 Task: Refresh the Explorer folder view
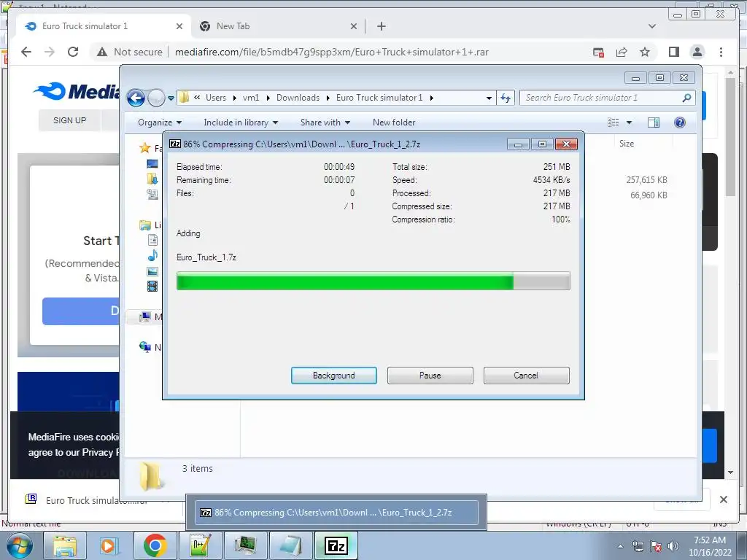[506, 98]
